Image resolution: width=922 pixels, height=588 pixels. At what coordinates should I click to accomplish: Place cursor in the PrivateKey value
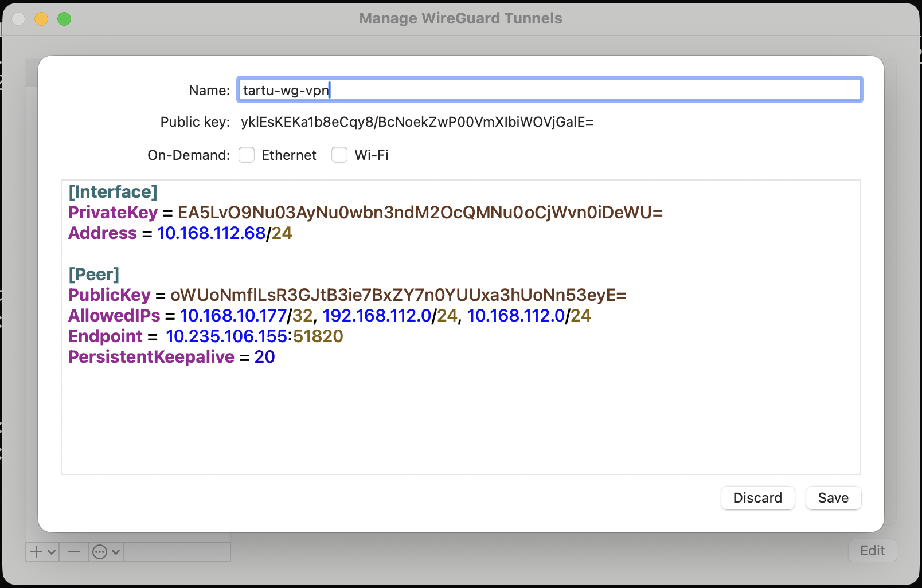click(x=420, y=213)
